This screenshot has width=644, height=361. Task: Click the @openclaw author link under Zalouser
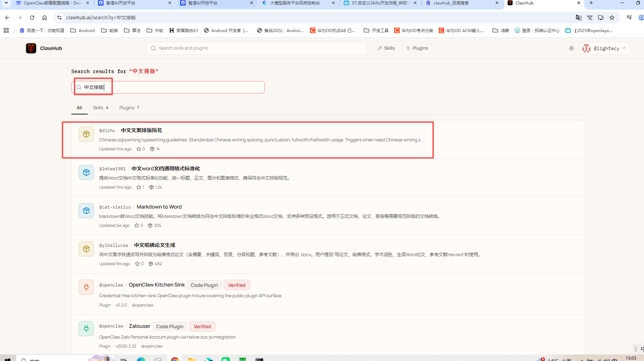tap(152, 346)
